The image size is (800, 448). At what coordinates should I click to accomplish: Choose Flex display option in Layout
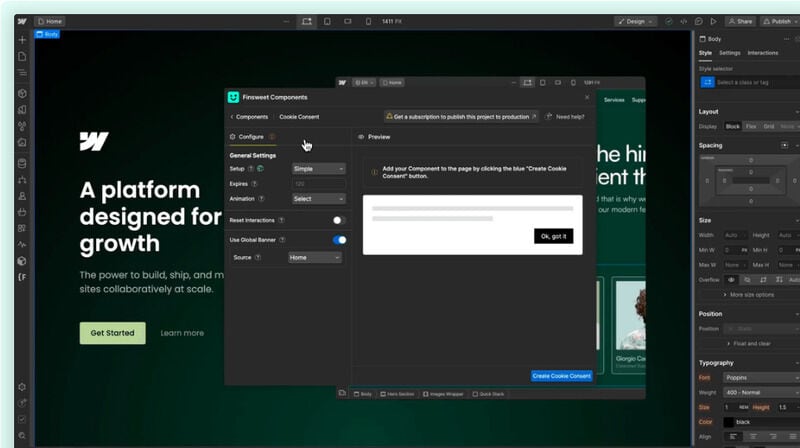pos(751,127)
